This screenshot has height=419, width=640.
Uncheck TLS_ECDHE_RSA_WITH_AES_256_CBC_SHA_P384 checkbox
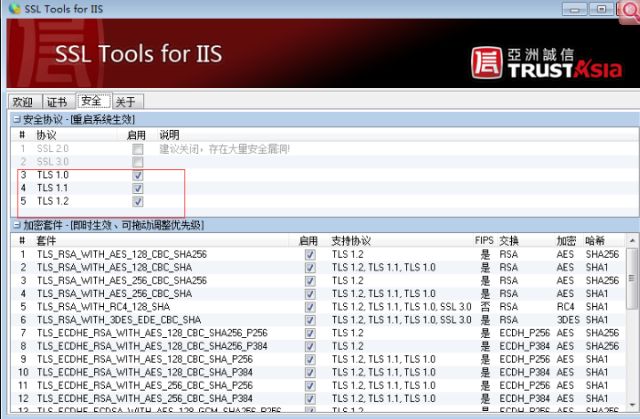click(310, 398)
